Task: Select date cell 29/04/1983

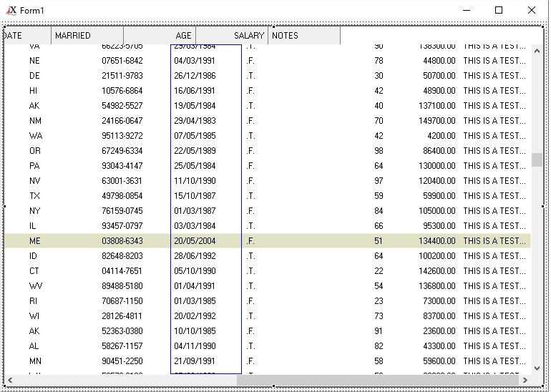Action: point(195,121)
